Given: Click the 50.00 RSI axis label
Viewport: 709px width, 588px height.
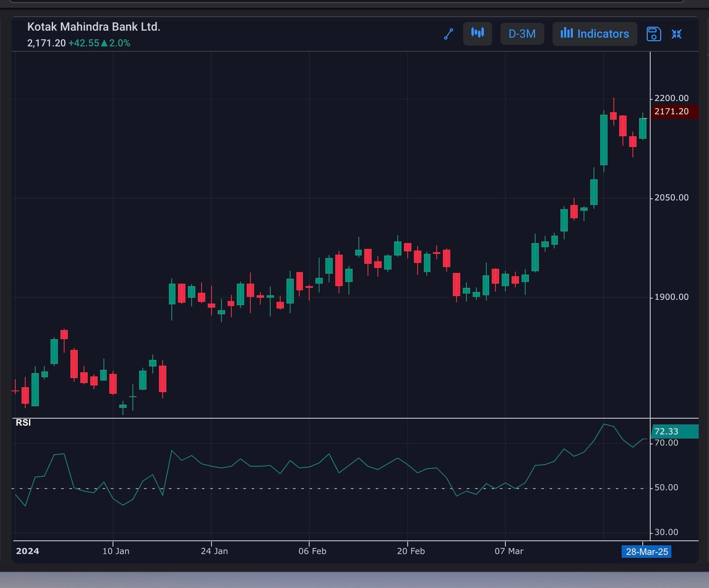Looking at the screenshot, I should [666, 487].
